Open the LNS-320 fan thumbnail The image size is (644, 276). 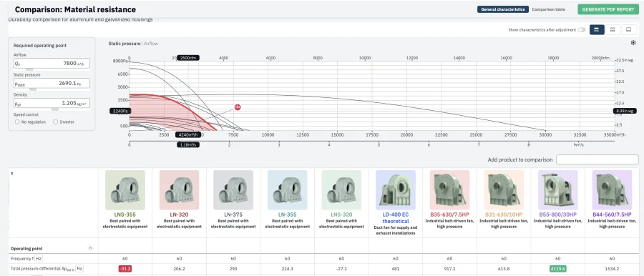(x=341, y=189)
